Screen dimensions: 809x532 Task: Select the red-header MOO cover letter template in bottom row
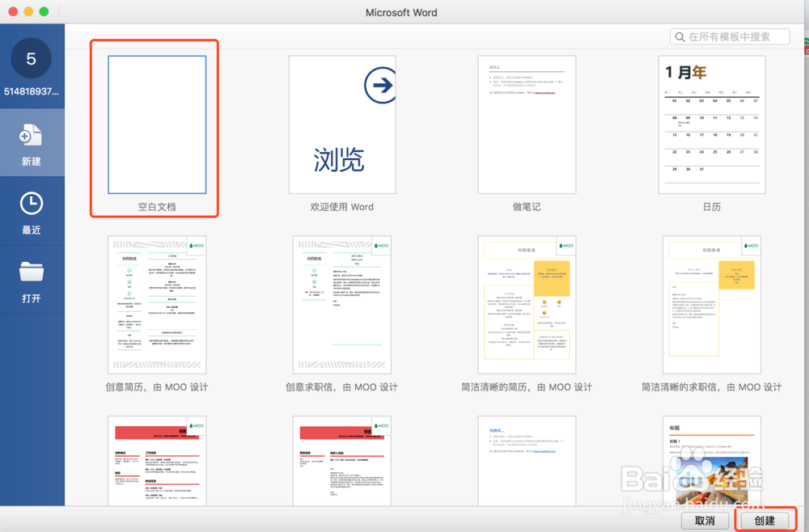pos(342,461)
